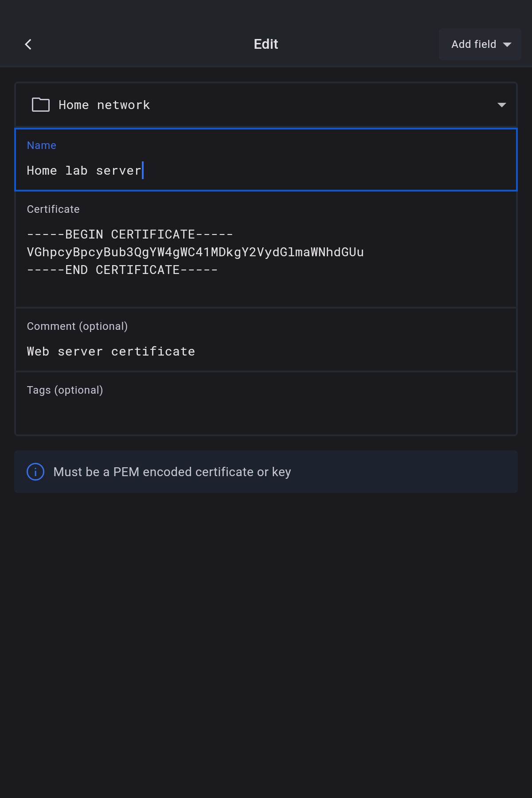Click the Home network folder name text
The image size is (532, 798).
(x=104, y=105)
